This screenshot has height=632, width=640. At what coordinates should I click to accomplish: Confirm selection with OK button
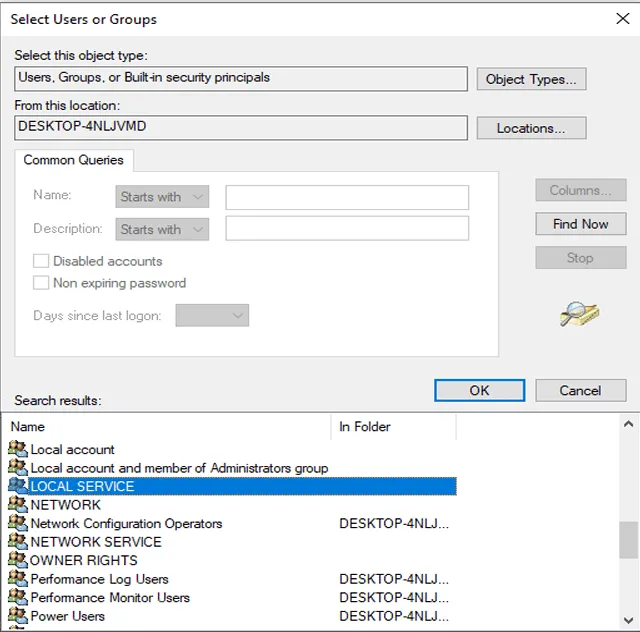click(x=480, y=391)
